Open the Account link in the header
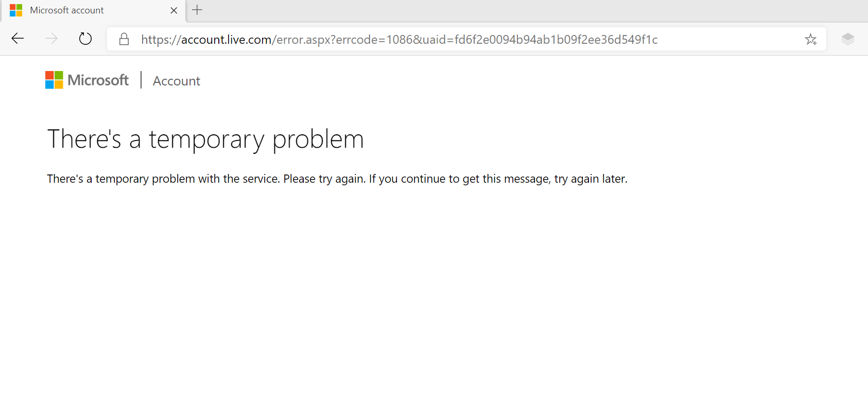The width and height of the screenshot is (868, 402). pos(177,81)
